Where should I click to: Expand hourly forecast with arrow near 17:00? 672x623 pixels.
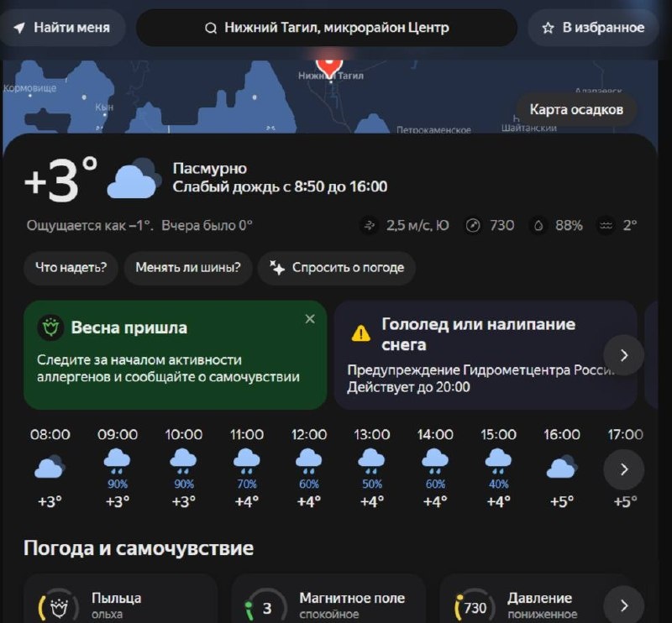623,469
